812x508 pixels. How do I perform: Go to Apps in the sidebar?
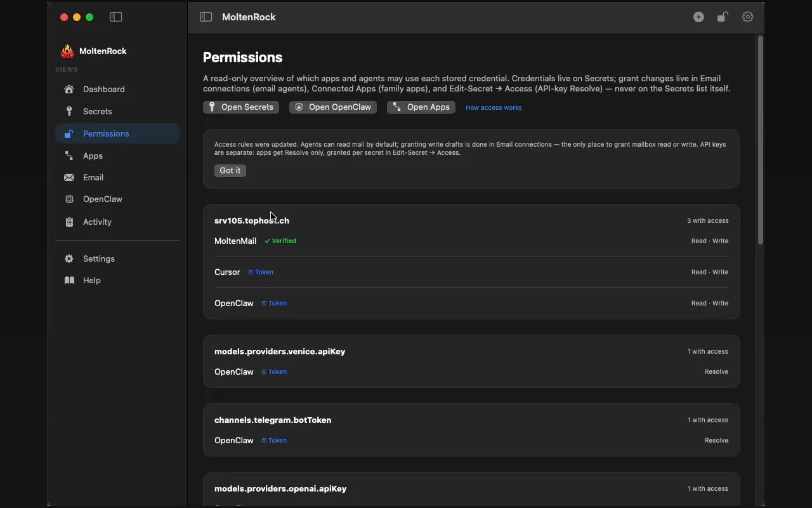(x=117, y=156)
